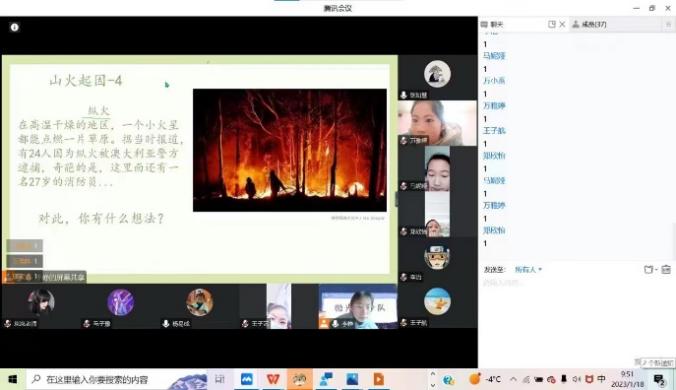Click the mic icon beside 杨昆成
This screenshot has width=676, height=390.
[x=166, y=323]
